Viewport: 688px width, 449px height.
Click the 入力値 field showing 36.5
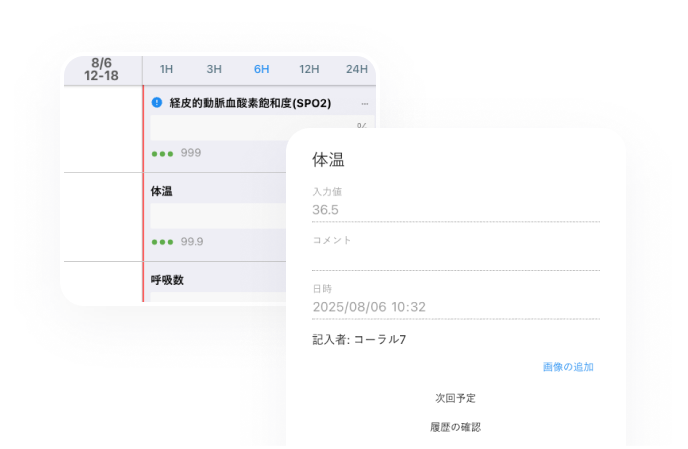coord(455,210)
